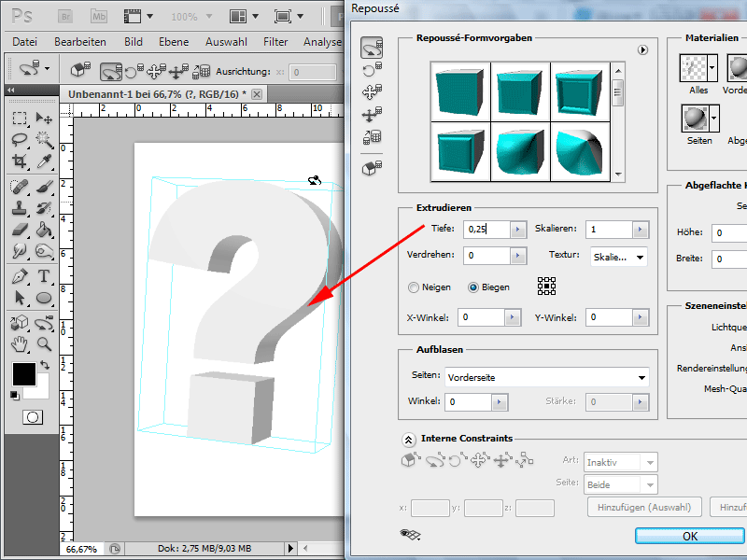Open the Bearbeiten menu
Image resolution: width=747 pixels, height=560 pixels.
(80, 42)
